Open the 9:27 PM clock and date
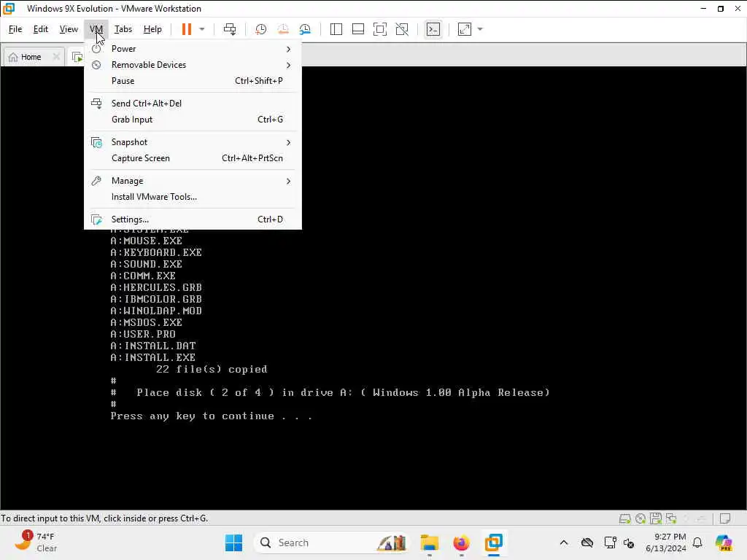 [x=666, y=542]
